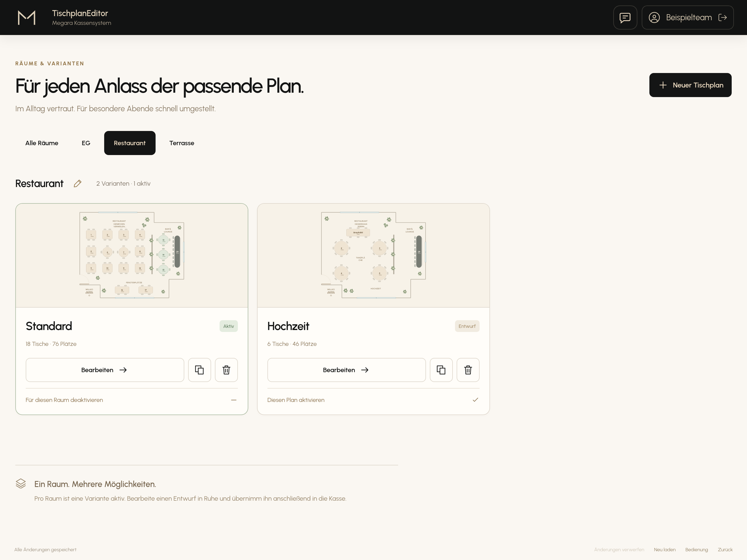
Task: Switch to the Terrasse tab
Action: [x=182, y=143]
